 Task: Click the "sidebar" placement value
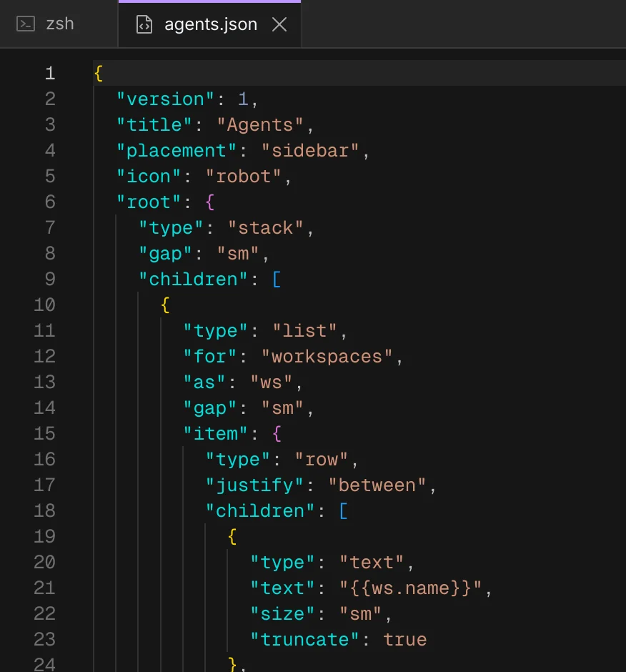[310, 151]
